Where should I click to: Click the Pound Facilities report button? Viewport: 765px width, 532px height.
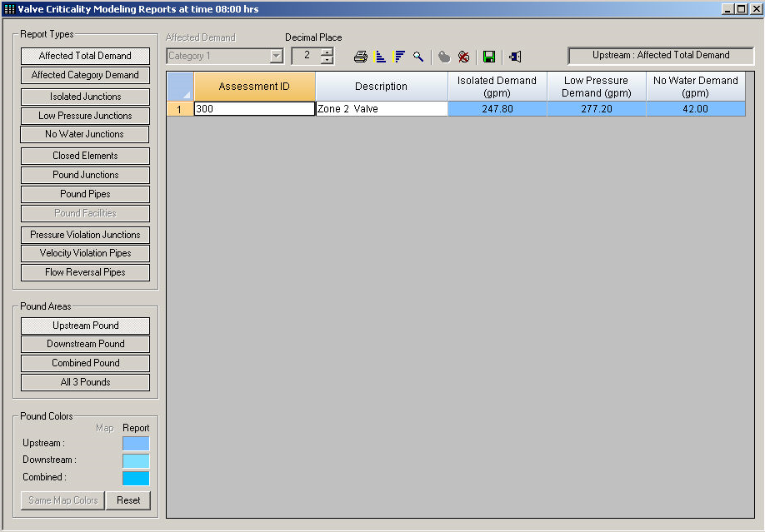[85, 213]
